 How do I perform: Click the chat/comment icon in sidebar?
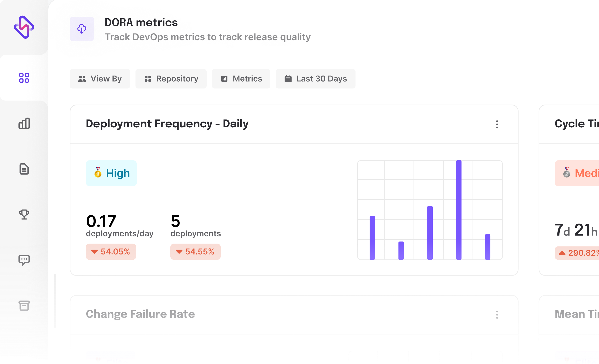24,260
